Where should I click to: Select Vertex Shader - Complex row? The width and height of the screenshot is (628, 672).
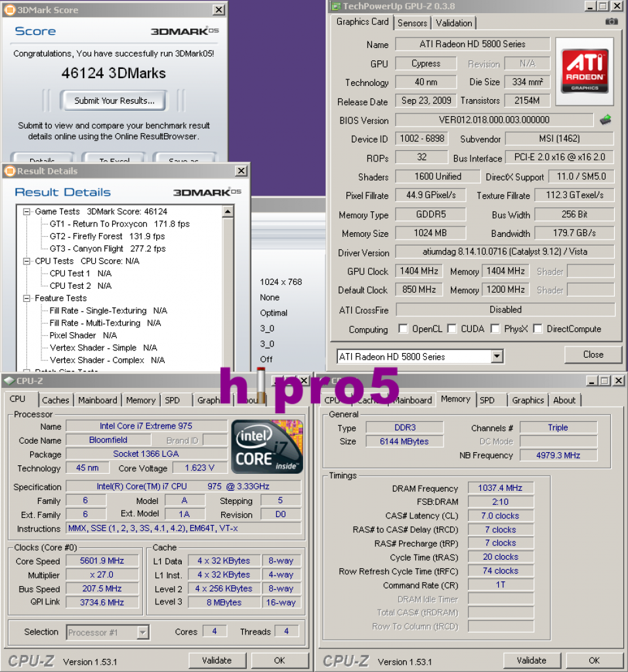107,360
